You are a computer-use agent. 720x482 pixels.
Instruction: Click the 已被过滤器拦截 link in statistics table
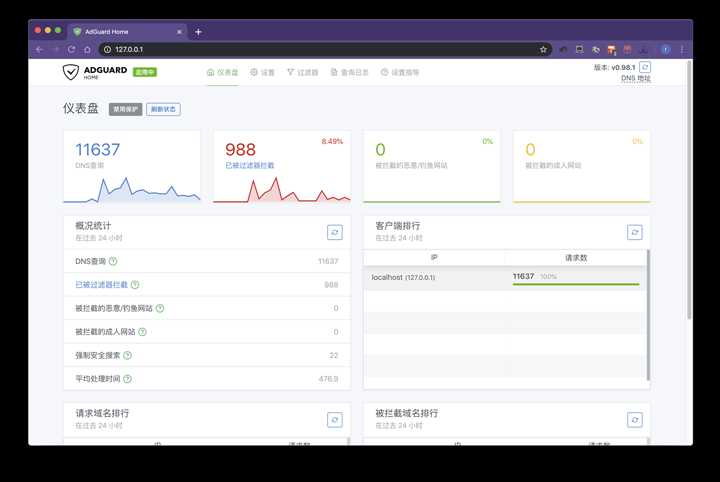tap(101, 285)
